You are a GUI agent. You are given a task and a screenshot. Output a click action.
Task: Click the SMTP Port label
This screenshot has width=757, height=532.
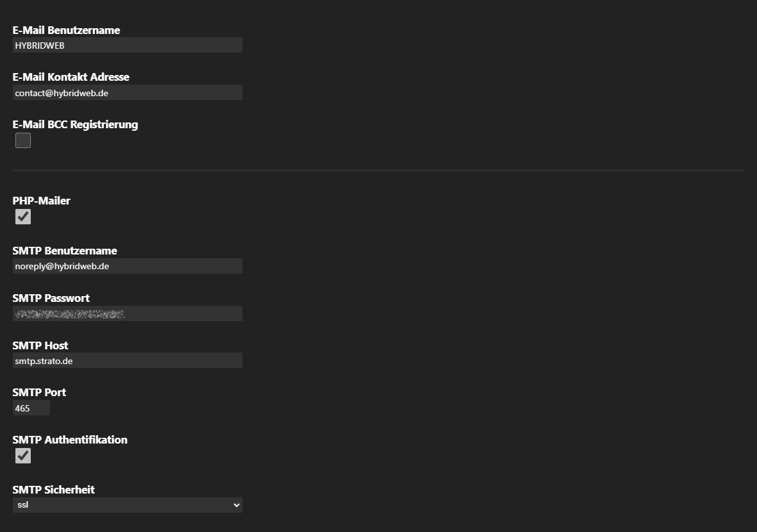click(x=40, y=392)
